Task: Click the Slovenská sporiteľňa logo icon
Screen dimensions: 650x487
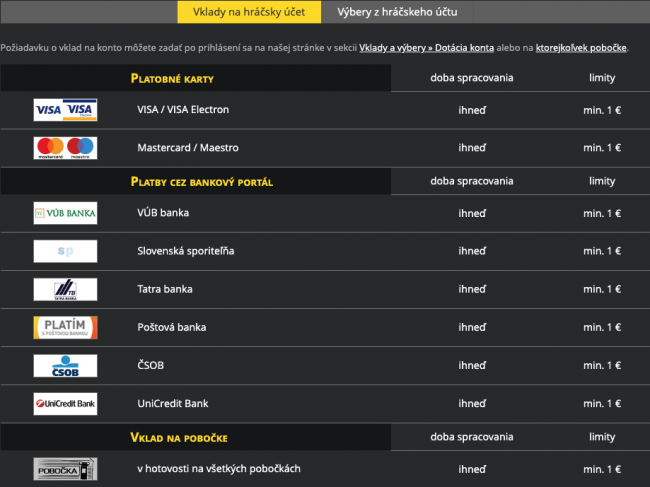Action: click(x=65, y=251)
